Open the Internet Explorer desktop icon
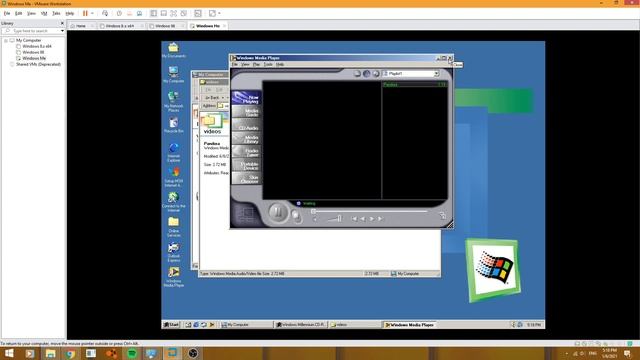The image size is (640, 360). click(x=173, y=152)
